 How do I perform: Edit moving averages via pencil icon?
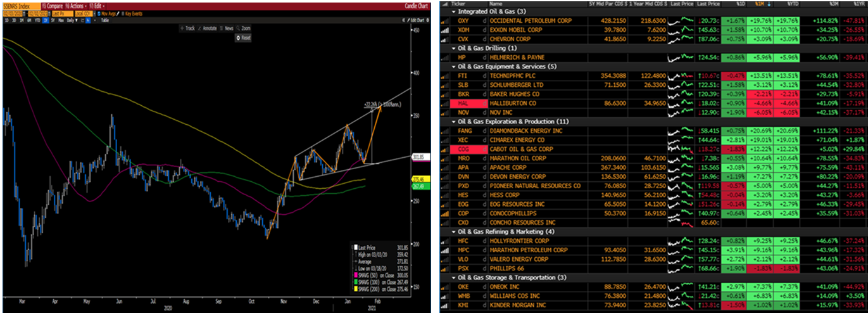point(118,13)
